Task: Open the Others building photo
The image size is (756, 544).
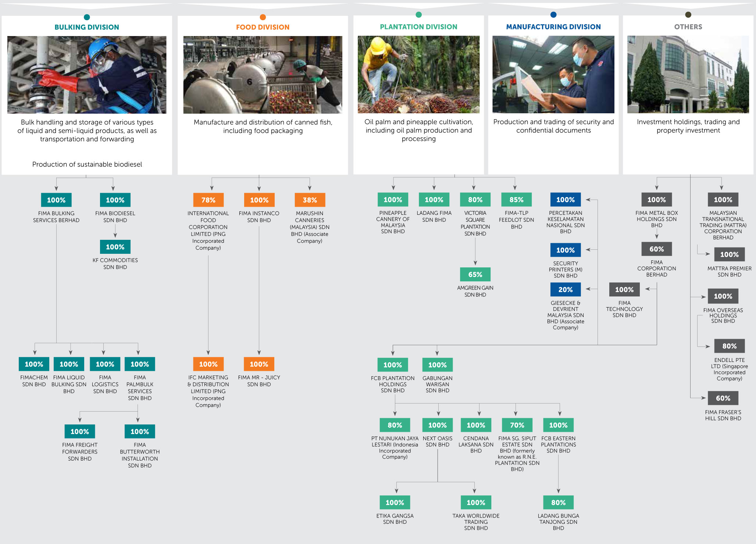Action: click(x=688, y=74)
